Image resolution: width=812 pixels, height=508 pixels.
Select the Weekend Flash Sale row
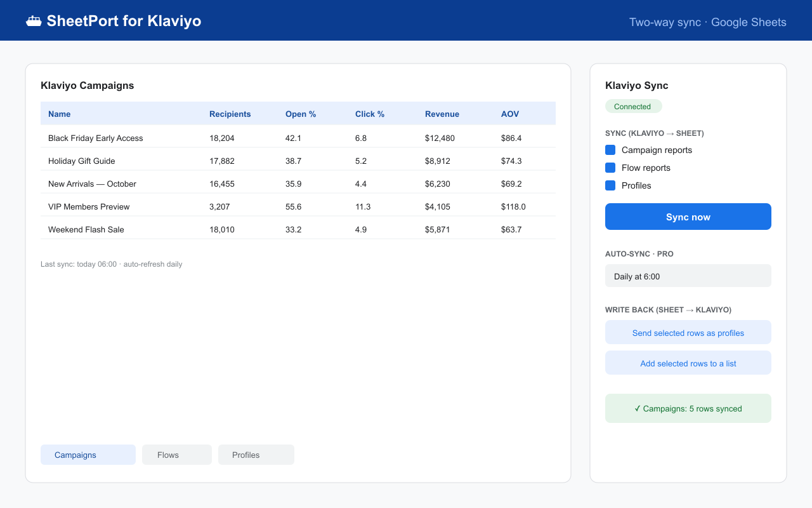point(298,229)
